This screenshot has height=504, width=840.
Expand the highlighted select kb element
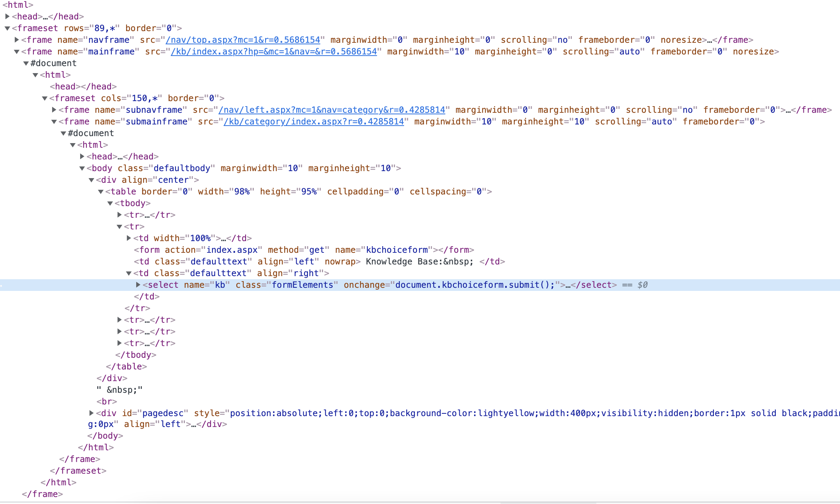tap(138, 285)
